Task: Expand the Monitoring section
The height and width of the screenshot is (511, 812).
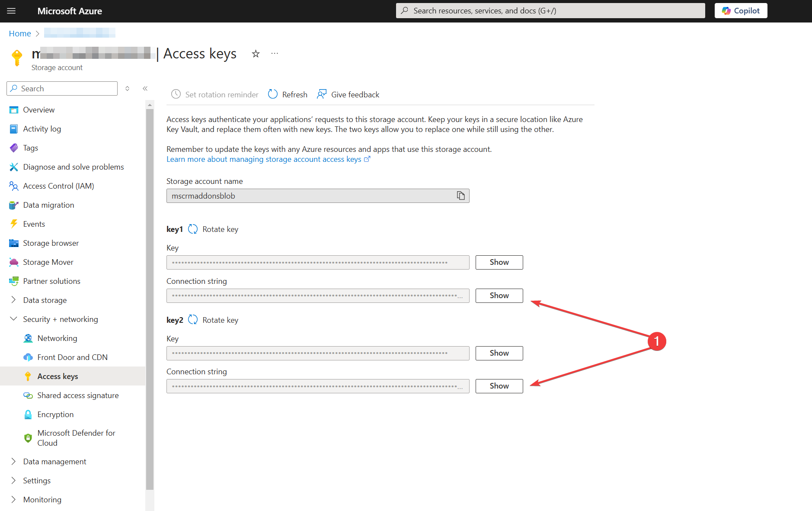Action: pyautogui.click(x=13, y=499)
